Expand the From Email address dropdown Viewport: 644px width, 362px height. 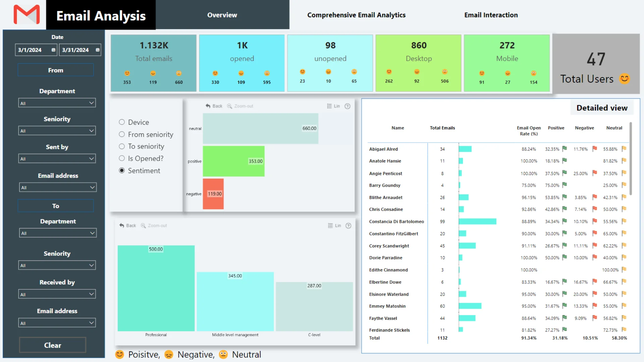pos(58,187)
